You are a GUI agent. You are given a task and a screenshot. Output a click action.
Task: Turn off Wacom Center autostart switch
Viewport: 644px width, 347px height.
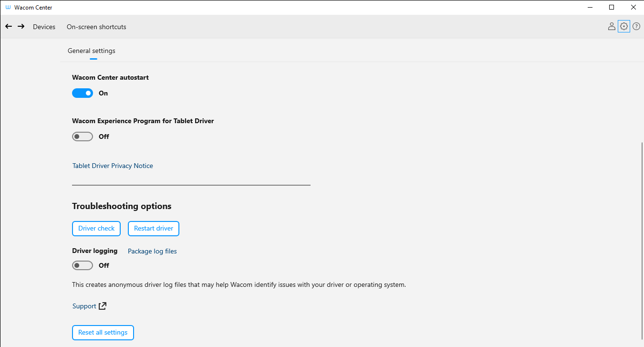click(83, 93)
